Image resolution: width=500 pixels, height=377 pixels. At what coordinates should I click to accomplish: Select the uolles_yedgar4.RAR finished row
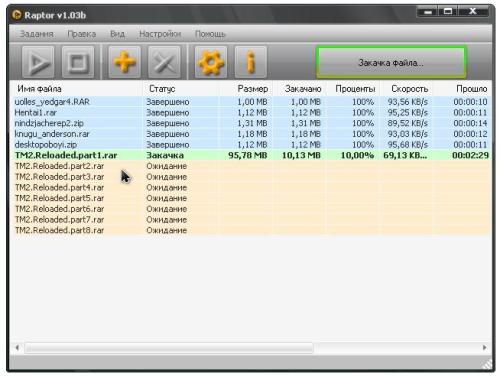[x=252, y=102]
